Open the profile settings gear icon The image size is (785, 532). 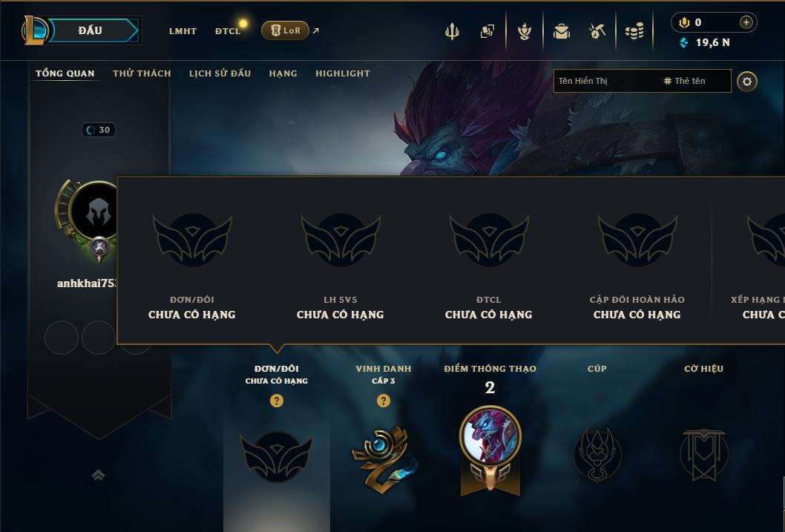click(747, 82)
